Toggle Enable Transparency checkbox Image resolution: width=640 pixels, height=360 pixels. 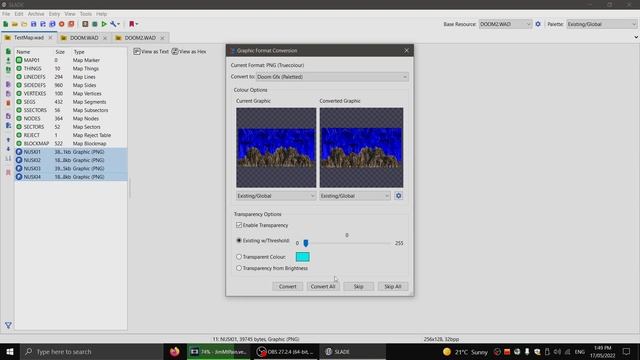[239, 225]
